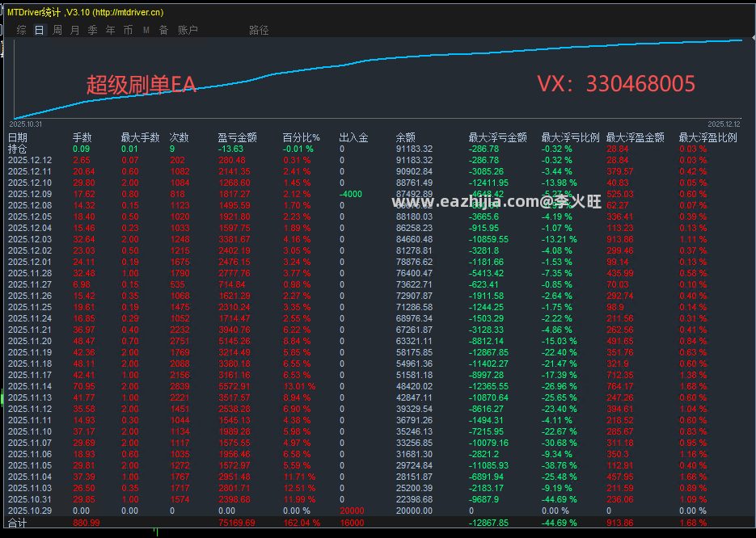Click the 16000 net deposit total
Image resolution: width=756 pixels, height=538 pixels.
coord(352,523)
